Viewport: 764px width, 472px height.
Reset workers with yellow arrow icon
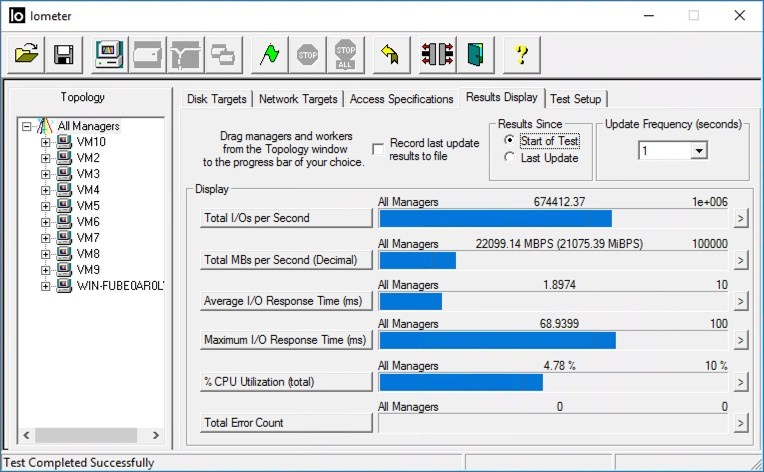(391, 55)
